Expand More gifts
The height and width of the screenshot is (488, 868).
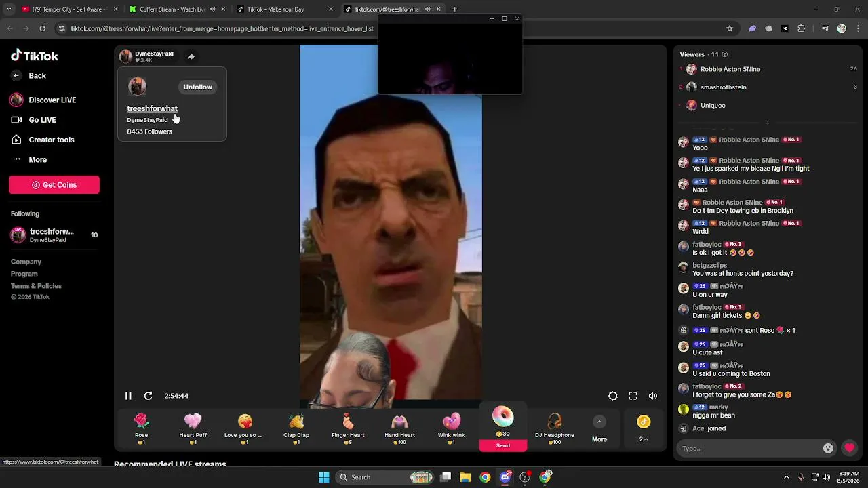pyautogui.click(x=599, y=430)
